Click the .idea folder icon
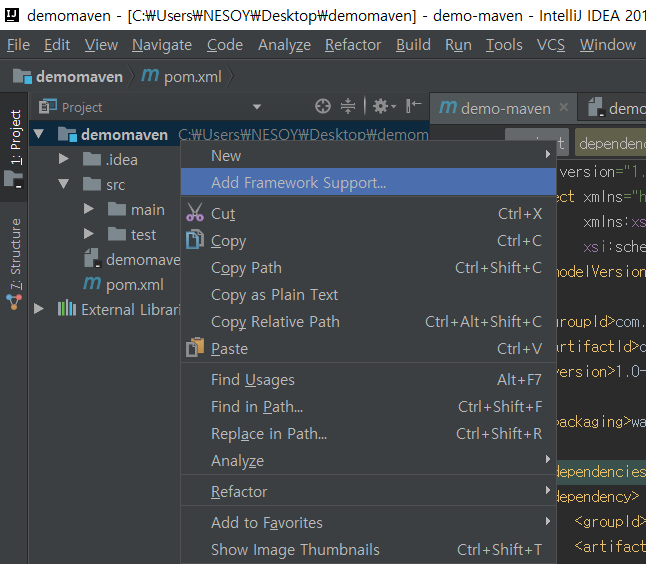The image size is (646, 564). (x=92, y=159)
